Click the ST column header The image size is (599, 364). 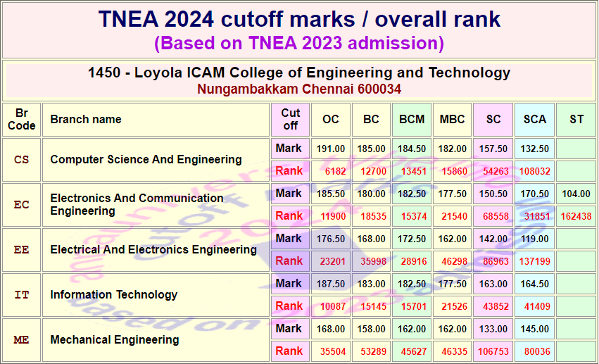point(576,120)
